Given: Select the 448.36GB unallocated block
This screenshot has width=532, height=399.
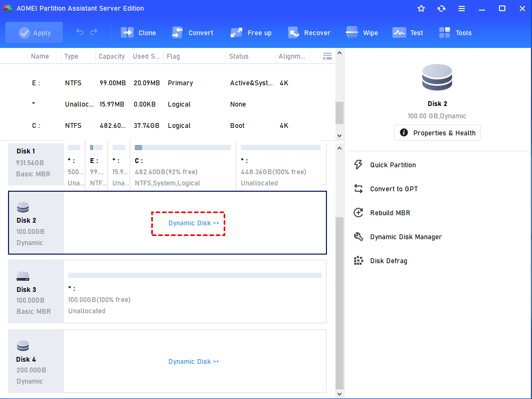Looking at the screenshot, I should [x=281, y=164].
